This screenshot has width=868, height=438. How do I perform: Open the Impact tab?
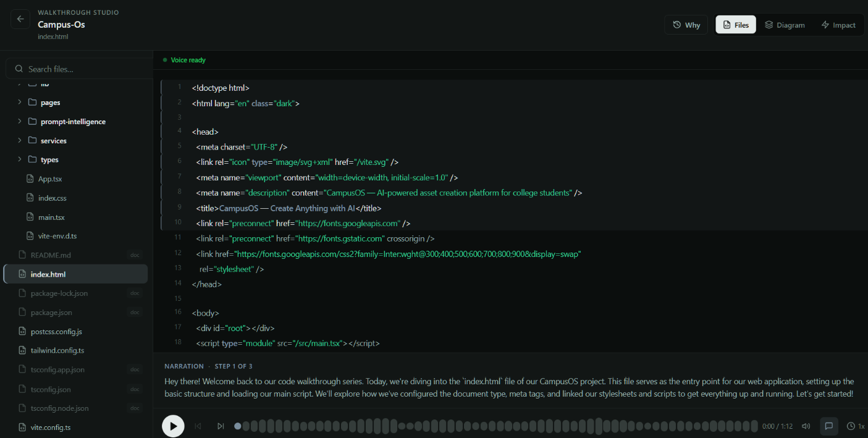838,25
